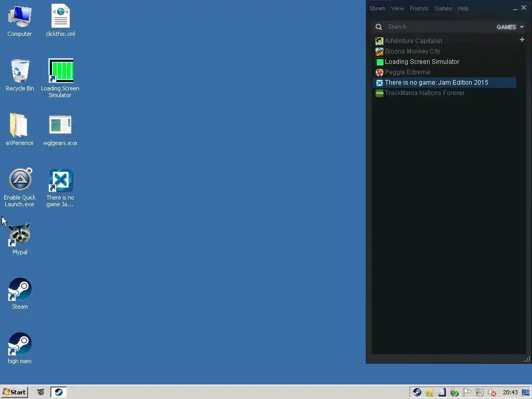Viewport: 532px width, 399px height.
Task: Click the show desktop monitor icon
Action: tap(526, 393)
